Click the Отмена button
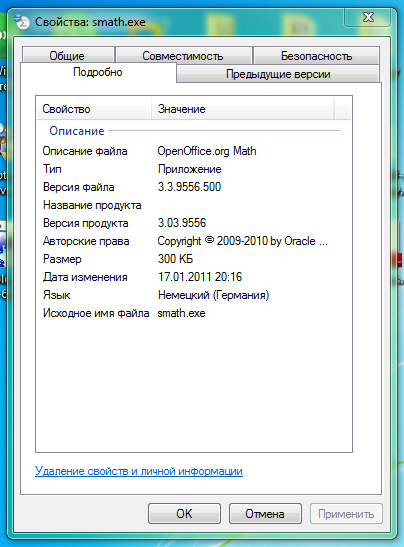404x547 pixels. pyautogui.click(x=265, y=514)
